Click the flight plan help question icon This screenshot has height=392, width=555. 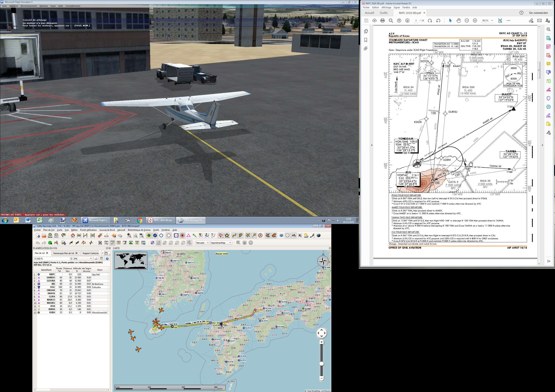(107, 259)
